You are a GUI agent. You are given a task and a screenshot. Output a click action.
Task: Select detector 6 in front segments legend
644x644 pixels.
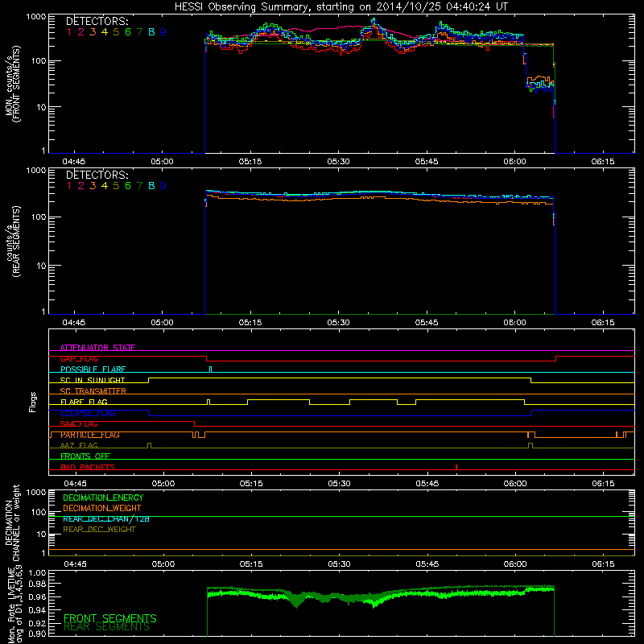pos(128,31)
